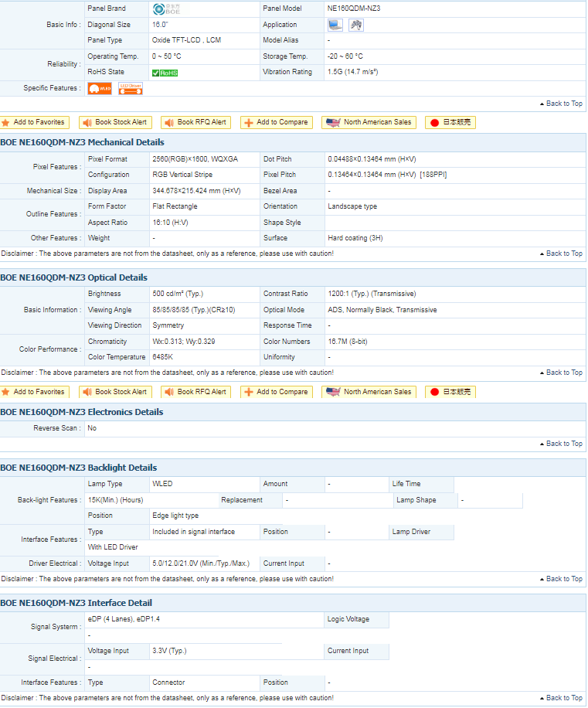Click the vibration rating 1.5G (14.7 m/s²)

click(x=353, y=72)
